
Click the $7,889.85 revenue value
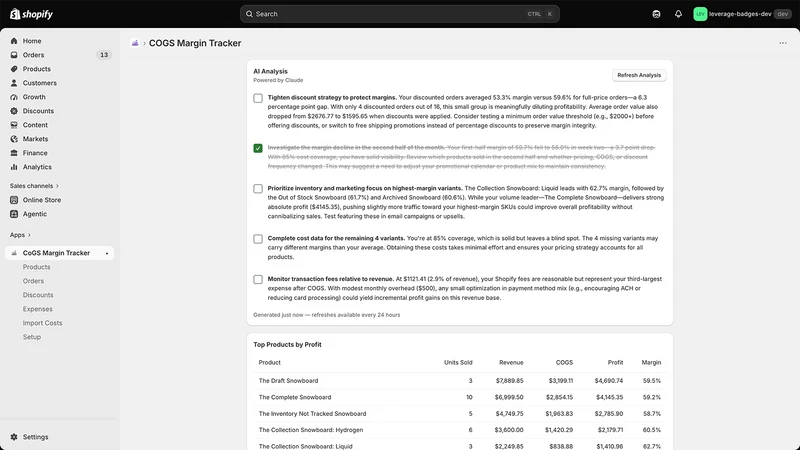click(x=509, y=381)
